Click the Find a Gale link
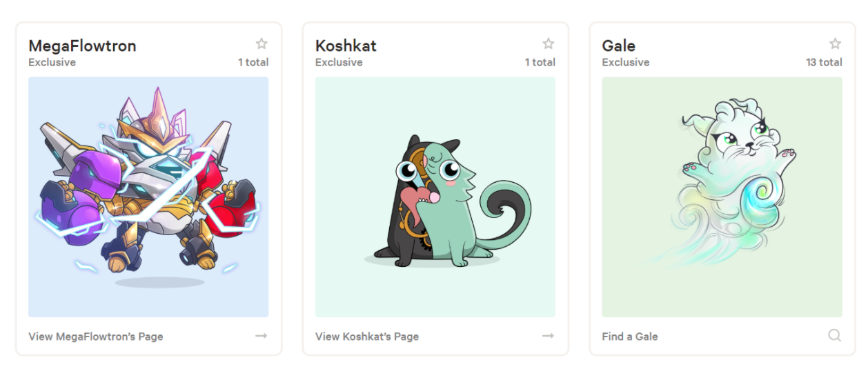The image size is (868, 371). [630, 337]
